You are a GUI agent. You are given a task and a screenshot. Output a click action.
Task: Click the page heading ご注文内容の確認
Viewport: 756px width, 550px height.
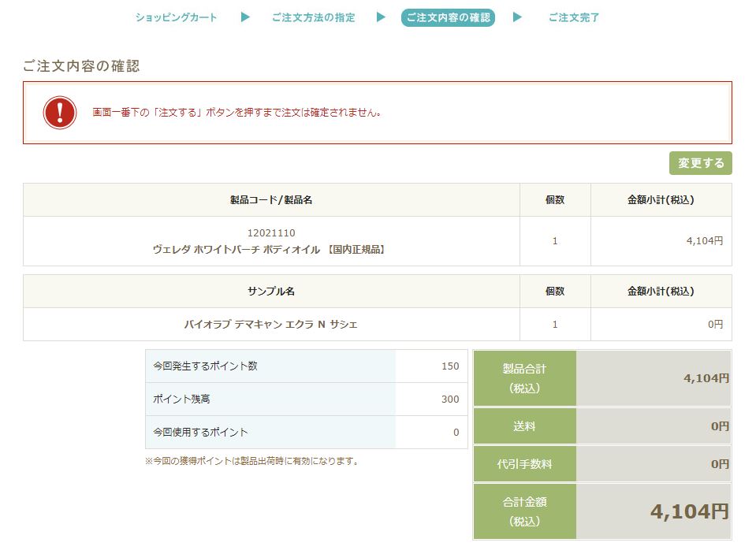coord(81,66)
